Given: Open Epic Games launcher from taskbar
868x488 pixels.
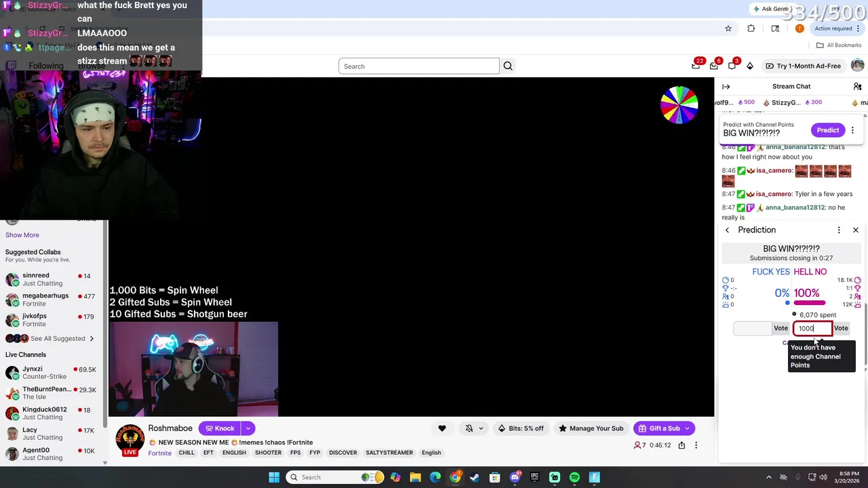Looking at the screenshot, I should pyautogui.click(x=534, y=477).
